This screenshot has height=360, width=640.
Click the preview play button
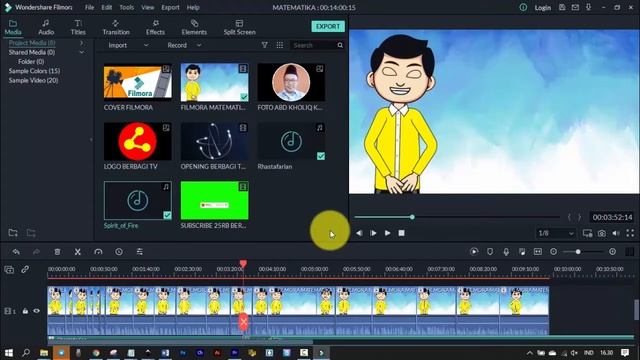[x=387, y=233]
